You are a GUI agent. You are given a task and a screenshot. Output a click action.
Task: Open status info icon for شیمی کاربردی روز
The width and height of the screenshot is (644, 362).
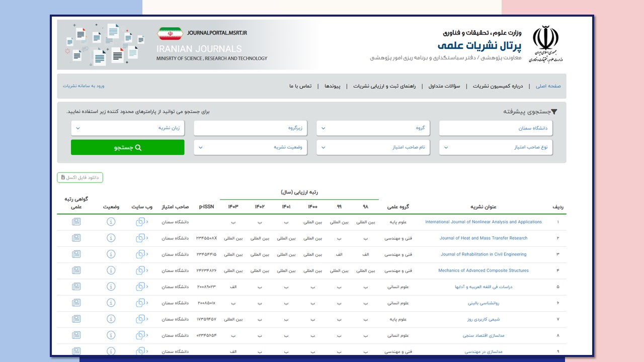click(x=111, y=319)
